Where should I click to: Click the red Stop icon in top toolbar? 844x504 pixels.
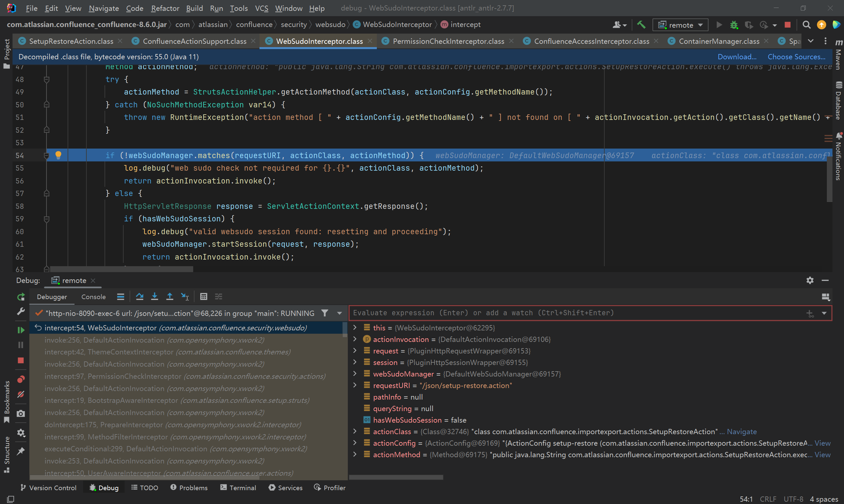788,25
